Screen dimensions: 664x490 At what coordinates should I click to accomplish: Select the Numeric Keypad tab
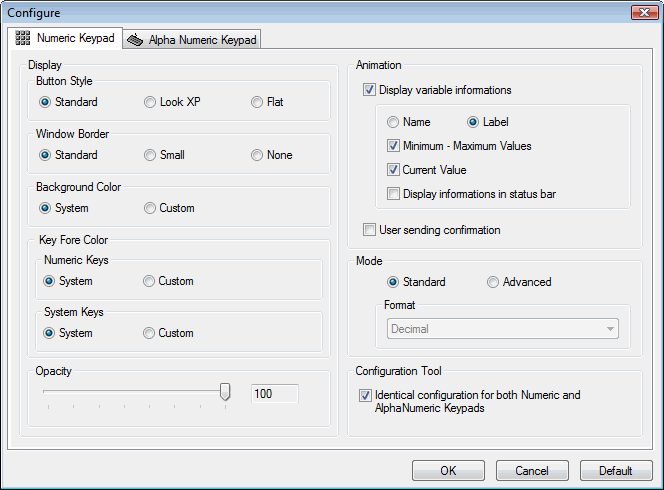[x=66, y=38]
